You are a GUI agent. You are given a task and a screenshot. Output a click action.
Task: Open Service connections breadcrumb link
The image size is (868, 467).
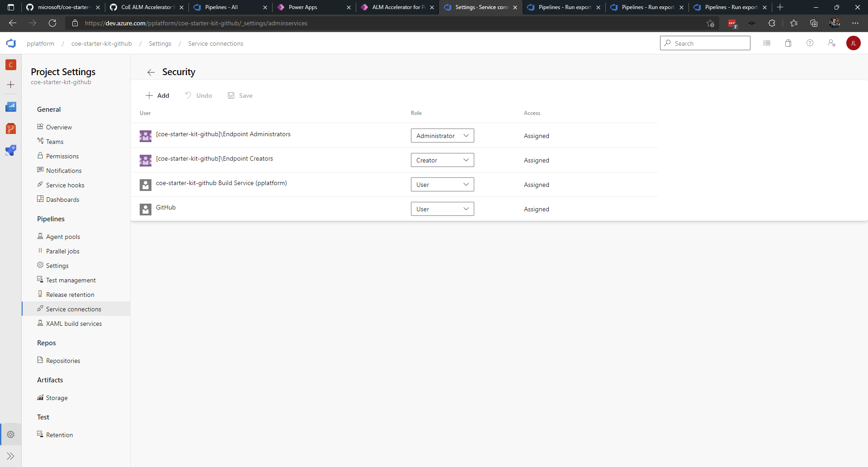[216, 43]
